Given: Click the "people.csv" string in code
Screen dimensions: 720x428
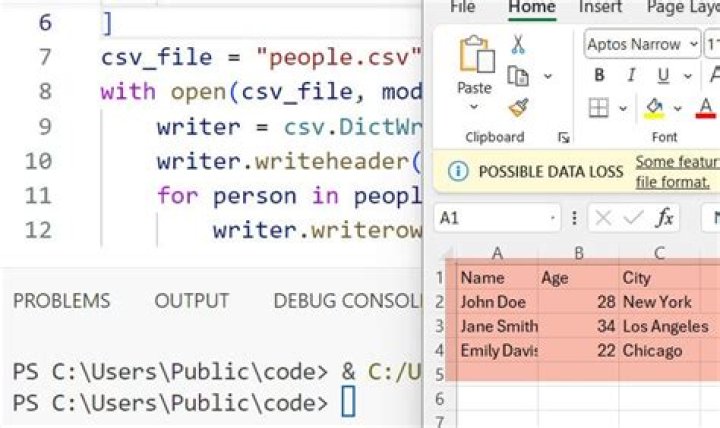Looking at the screenshot, I should pos(339,57).
